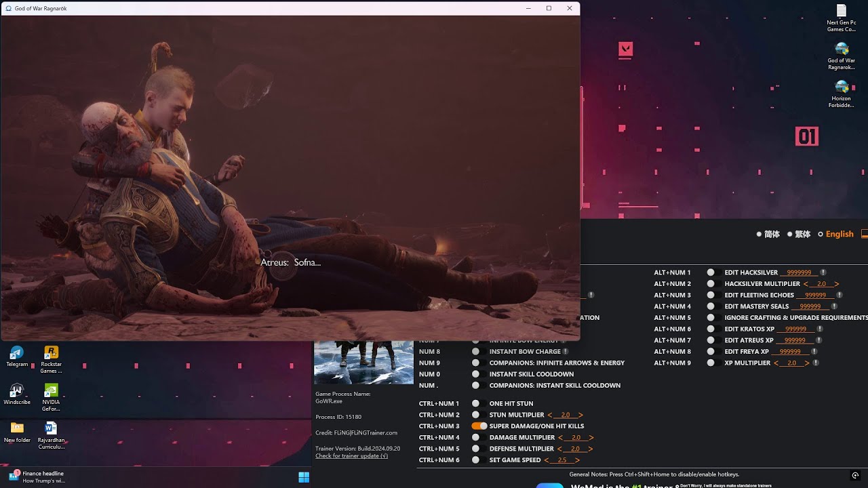Select English language option

click(x=835, y=235)
